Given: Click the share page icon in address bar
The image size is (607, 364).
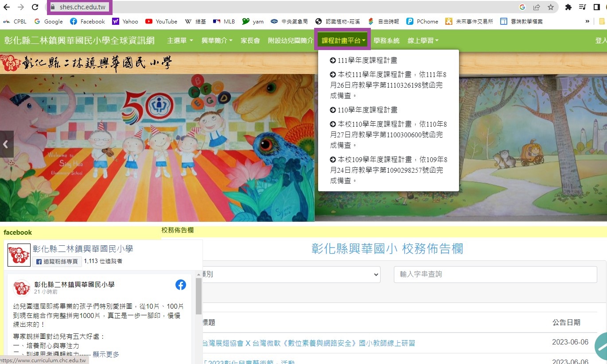Looking at the screenshot, I should coord(537,7).
